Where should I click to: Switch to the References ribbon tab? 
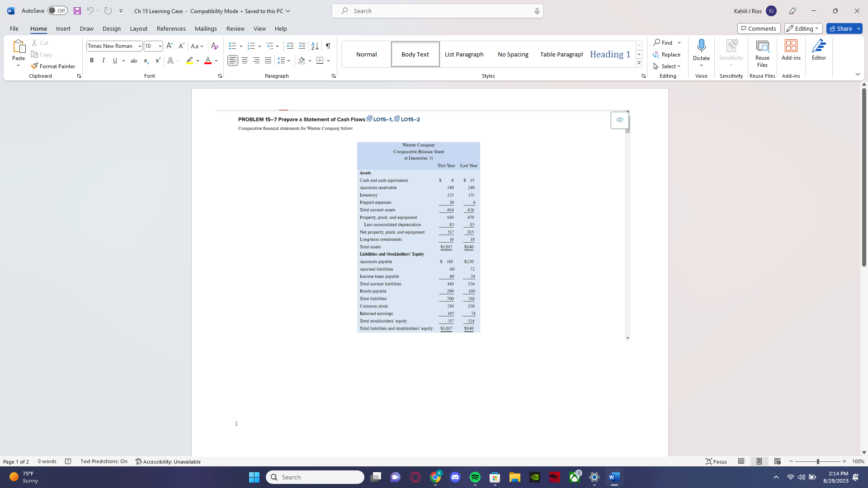tap(171, 28)
